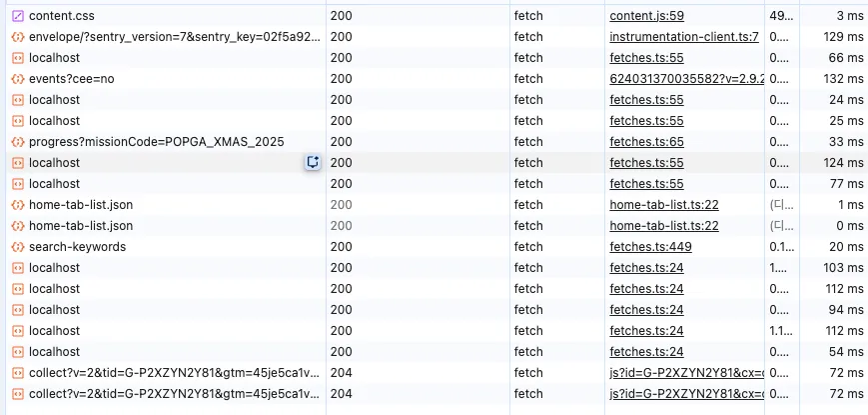Follow the fetches.ts:449 initiator link

649,247
